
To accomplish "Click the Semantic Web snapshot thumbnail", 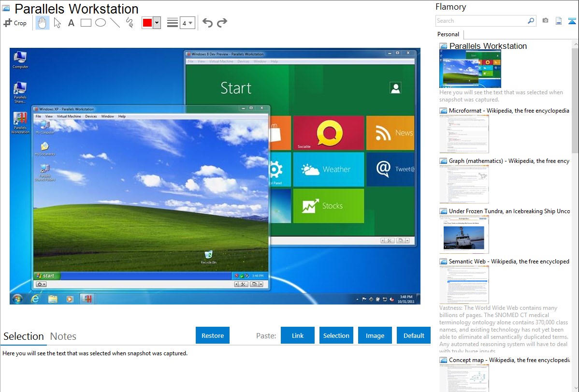I will click(464, 285).
